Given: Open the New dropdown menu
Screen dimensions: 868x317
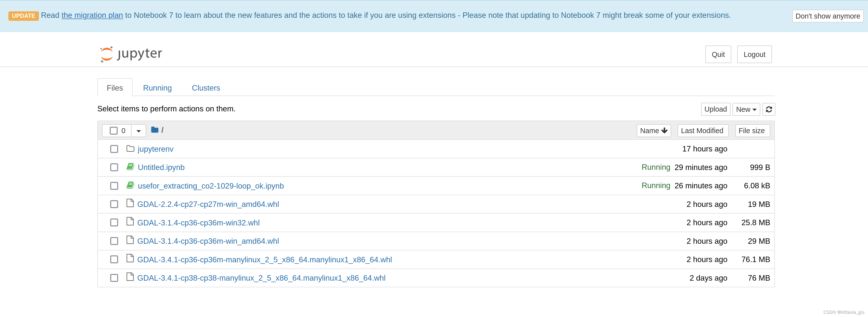Looking at the screenshot, I should pos(746,109).
